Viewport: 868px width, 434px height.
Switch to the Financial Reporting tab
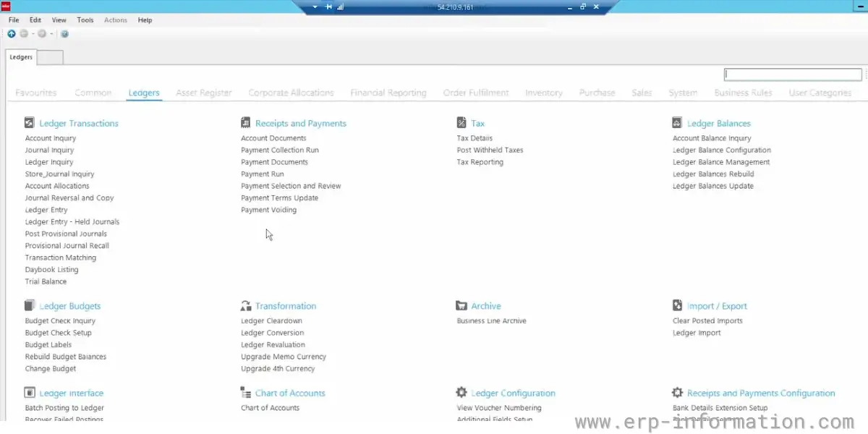pos(388,93)
